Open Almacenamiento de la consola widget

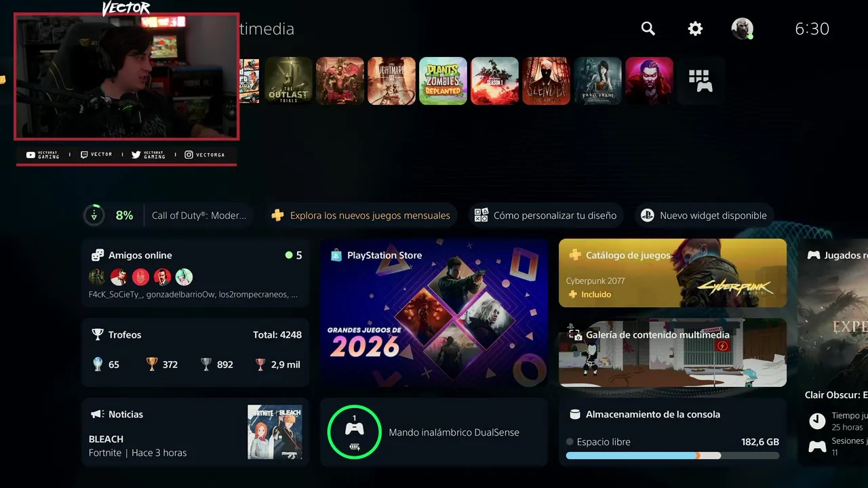pyautogui.click(x=673, y=432)
